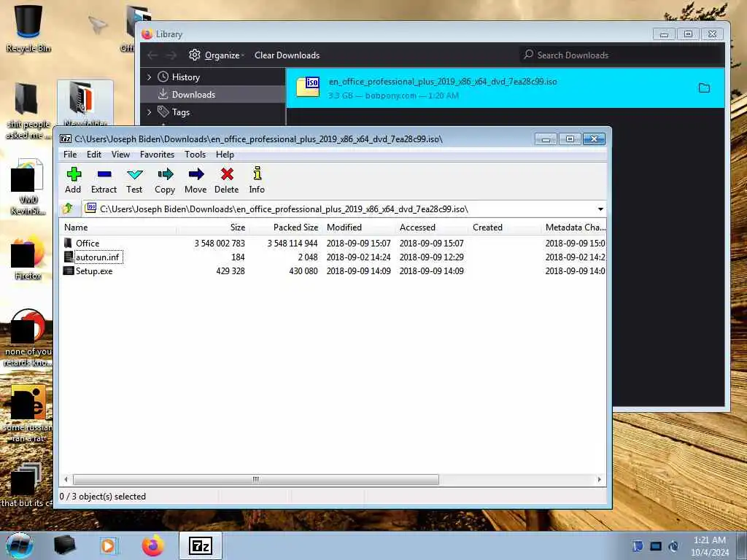Expand the Tags tree item in Library
Viewport: 747px width, 560px height.
[149, 112]
